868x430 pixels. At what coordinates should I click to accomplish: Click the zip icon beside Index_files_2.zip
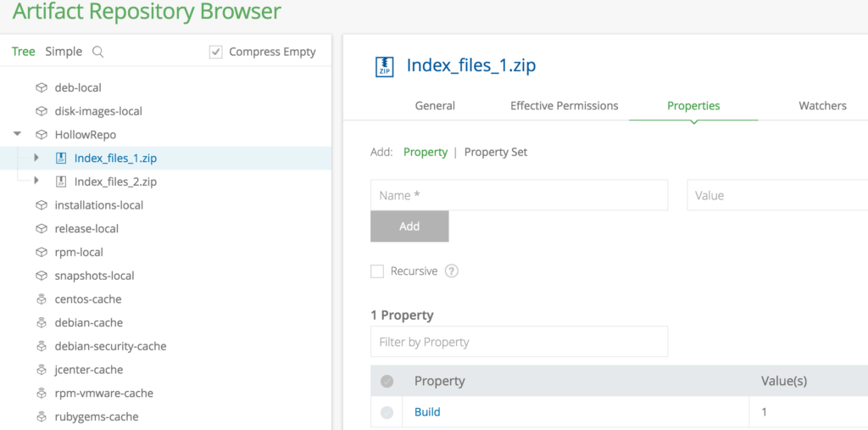click(61, 181)
